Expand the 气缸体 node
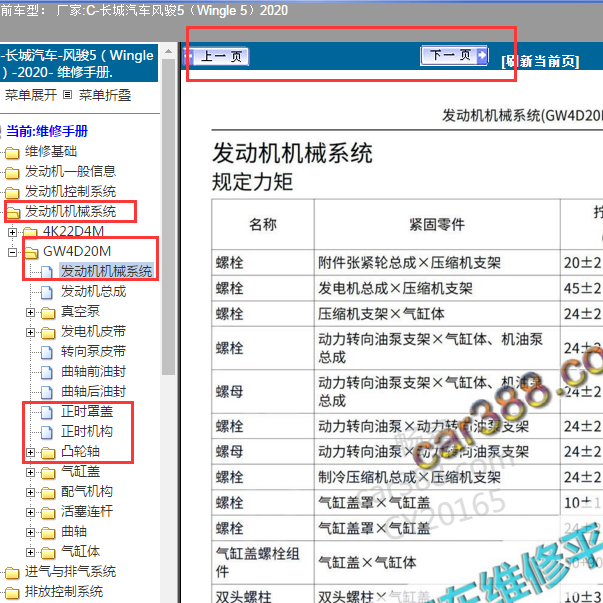 (30, 552)
